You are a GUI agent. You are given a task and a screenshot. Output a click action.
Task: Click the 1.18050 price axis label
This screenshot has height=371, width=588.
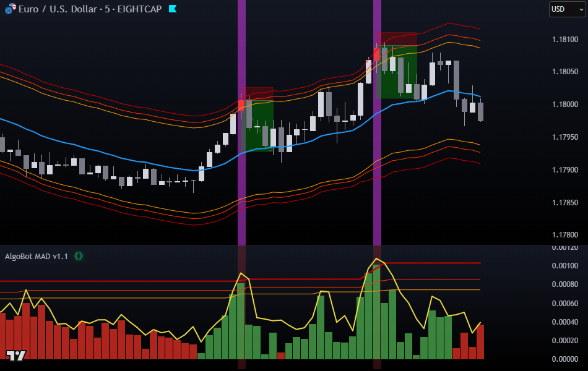[565, 72]
